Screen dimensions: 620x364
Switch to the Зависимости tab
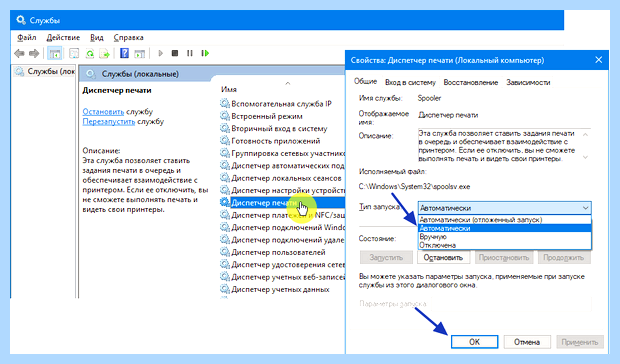(x=528, y=82)
